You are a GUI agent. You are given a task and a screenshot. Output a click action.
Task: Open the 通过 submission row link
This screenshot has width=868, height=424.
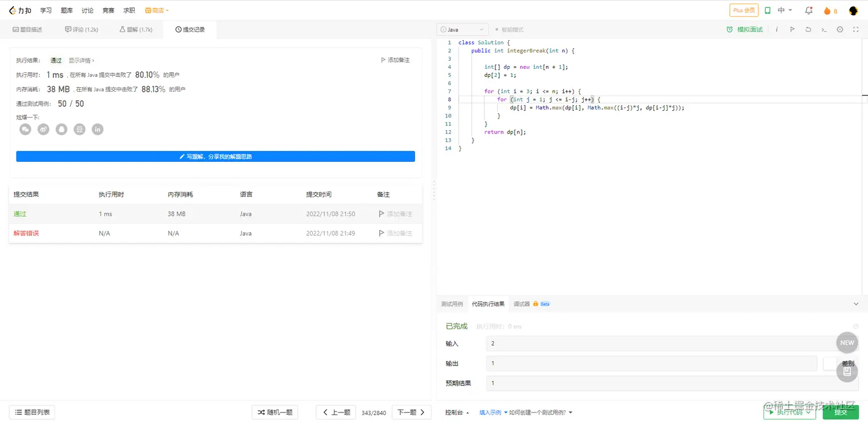20,214
